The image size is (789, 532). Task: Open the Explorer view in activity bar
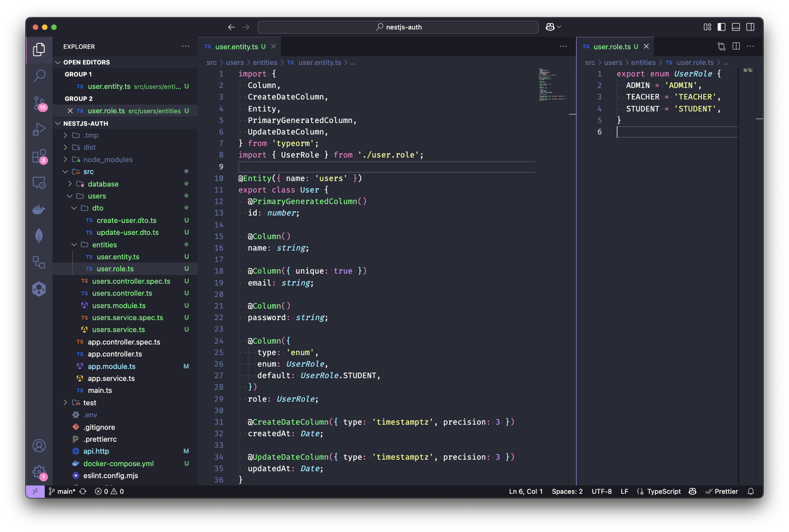39,49
